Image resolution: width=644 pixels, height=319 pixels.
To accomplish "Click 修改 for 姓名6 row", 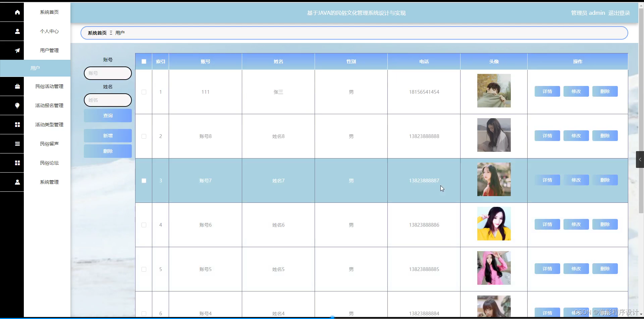I will tap(576, 224).
